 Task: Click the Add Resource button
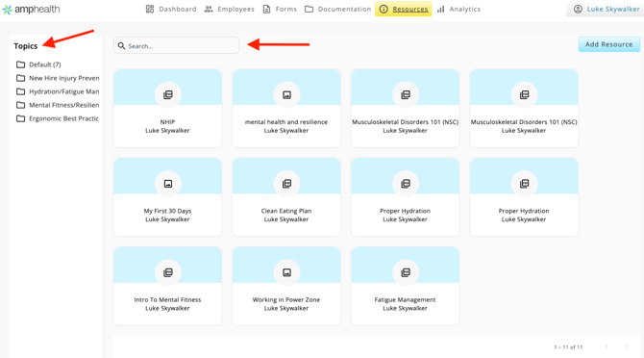[609, 44]
